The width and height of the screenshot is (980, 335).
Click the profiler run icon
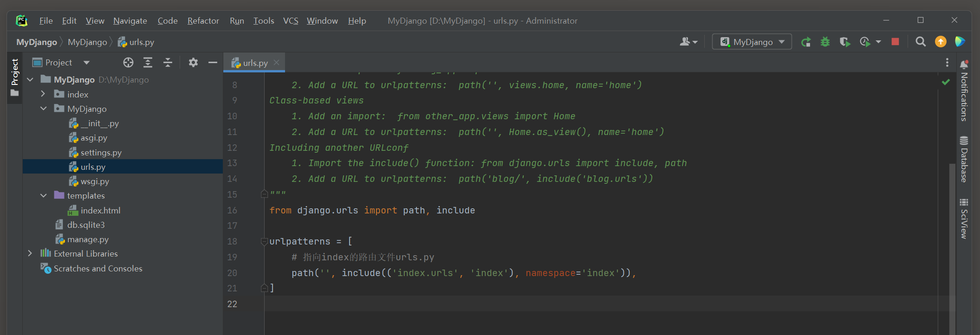pyautogui.click(x=864, y=42)
